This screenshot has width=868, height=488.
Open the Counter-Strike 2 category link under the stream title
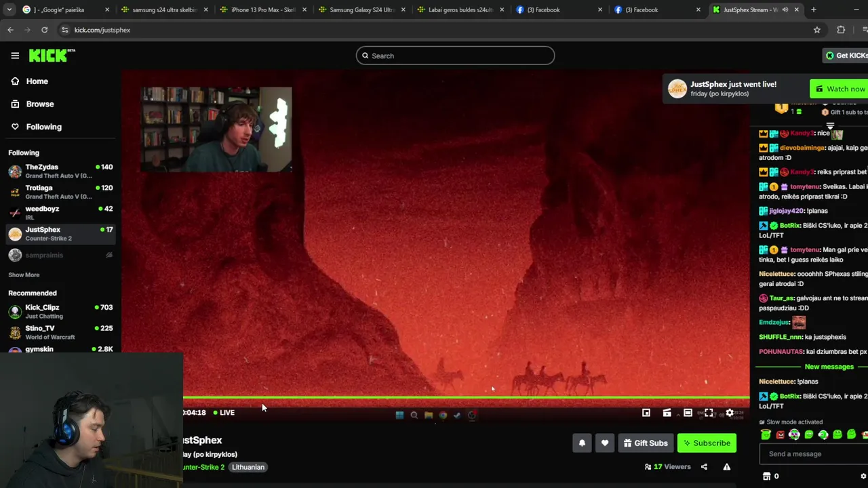[x=203, y=467]
